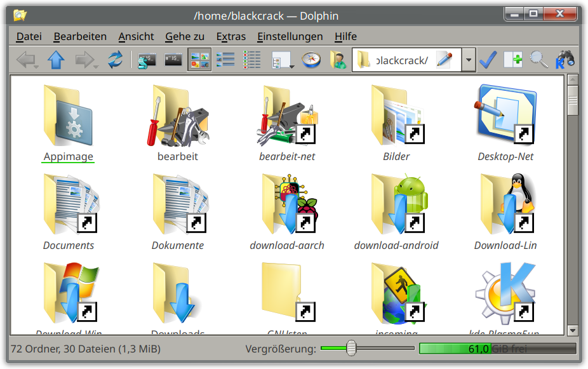Click the 72 Ordner, 30 Dateien status text
Image resolution: width=588 pixels, height=369 pixels.
tap(86, 349)
